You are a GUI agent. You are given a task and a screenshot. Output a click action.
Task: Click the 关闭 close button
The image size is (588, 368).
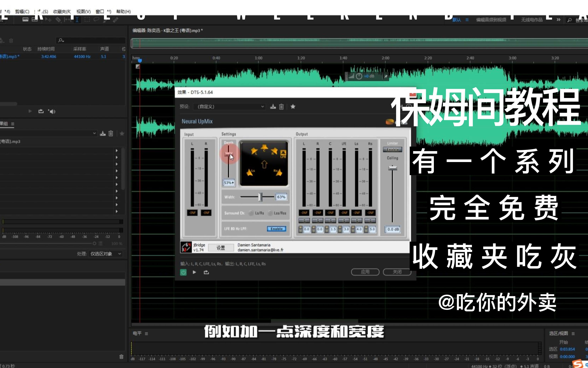tap(397, 272)
